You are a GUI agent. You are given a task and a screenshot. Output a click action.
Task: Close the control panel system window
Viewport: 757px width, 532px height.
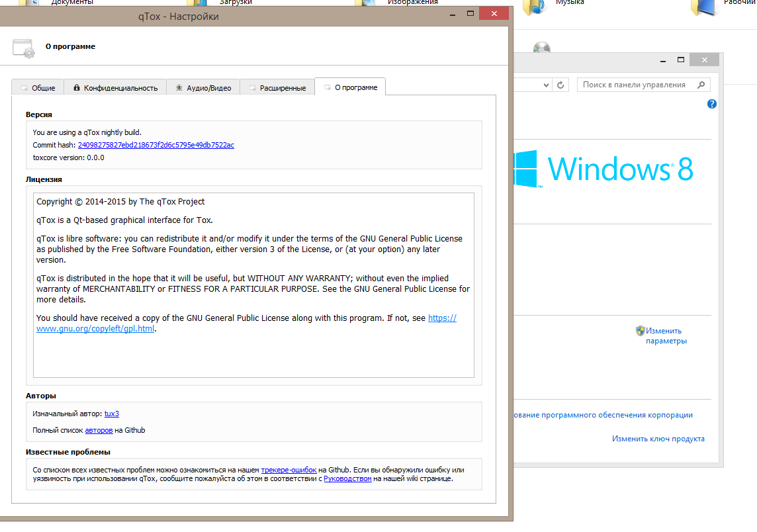704,60
